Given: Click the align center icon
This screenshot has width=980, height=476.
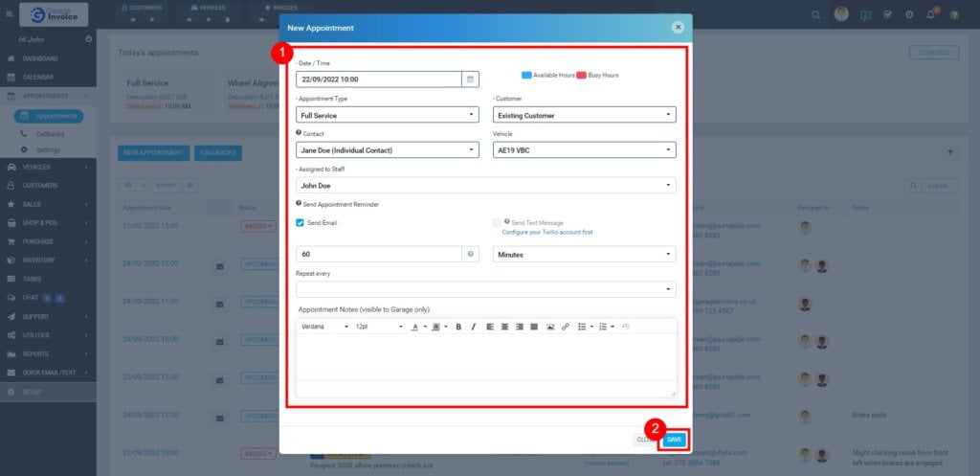Looking at the screenshot, I should pos(504,327).
